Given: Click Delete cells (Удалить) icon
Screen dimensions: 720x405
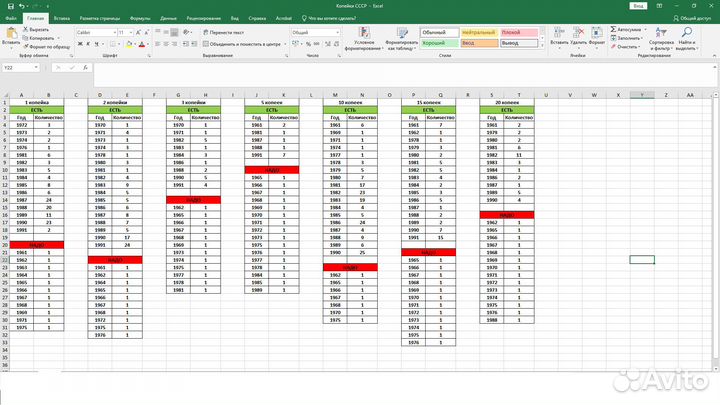Looking at the screenshot, I should 577,35.
